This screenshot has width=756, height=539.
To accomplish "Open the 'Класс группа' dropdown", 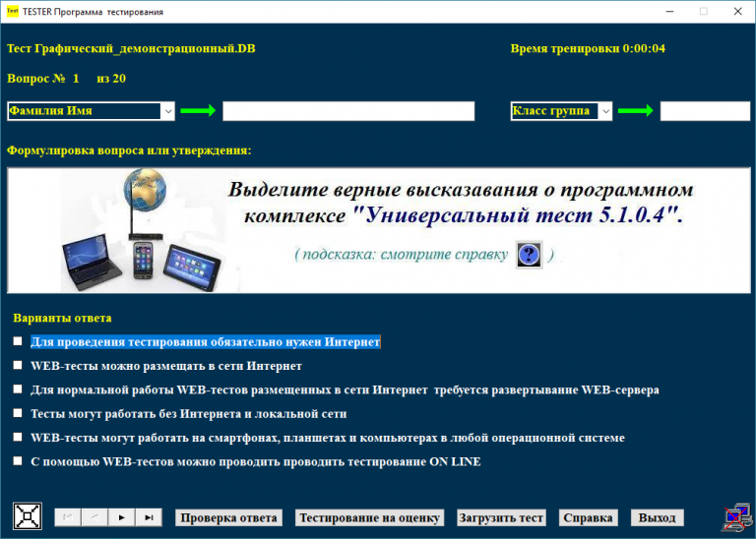I will coord(604,111).
